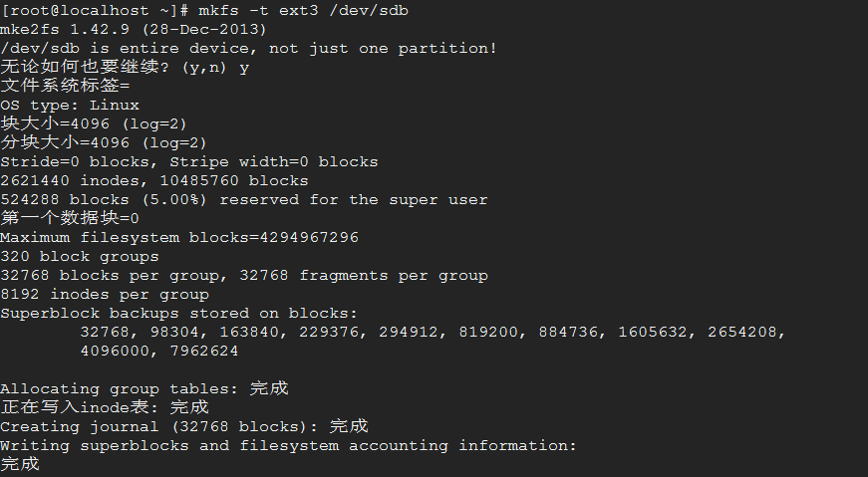The height and width of the screenshot is (477, 868).
Task: Click the backup block number 7962624
Action: click(204, 351)
